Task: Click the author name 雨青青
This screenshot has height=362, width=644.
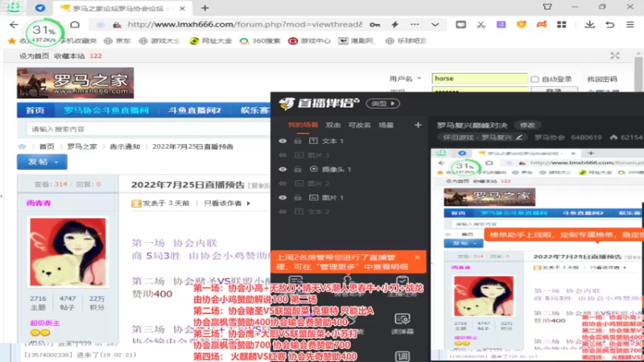Action: tap(39, 203)
